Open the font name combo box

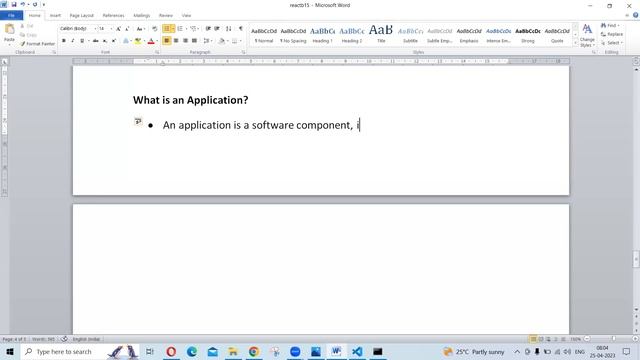tap(78, 29)
